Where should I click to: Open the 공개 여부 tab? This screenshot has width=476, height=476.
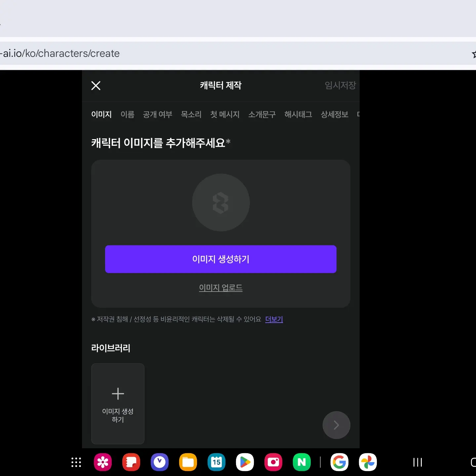tap(158, 114)
